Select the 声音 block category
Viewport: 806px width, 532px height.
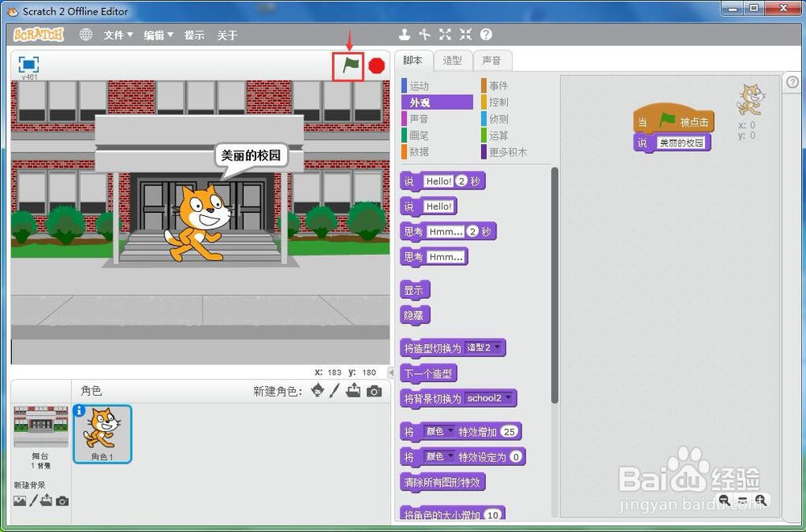(437, 118)
